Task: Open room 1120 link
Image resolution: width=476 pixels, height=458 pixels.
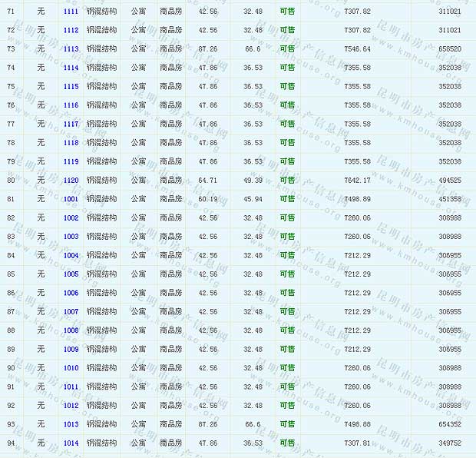Action: click(x=71, y=181)
